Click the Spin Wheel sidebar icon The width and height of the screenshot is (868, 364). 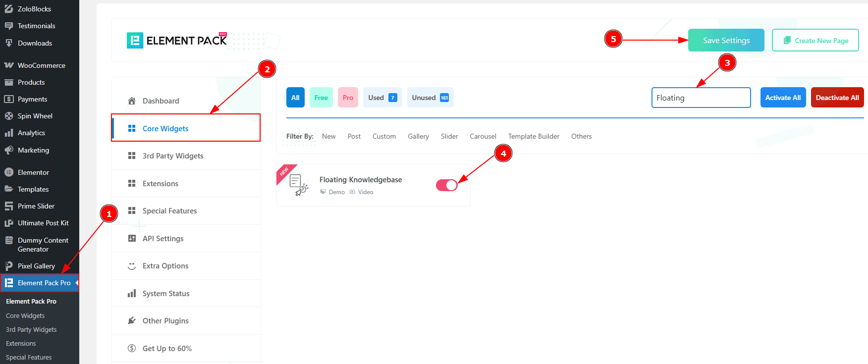point(9,116)
